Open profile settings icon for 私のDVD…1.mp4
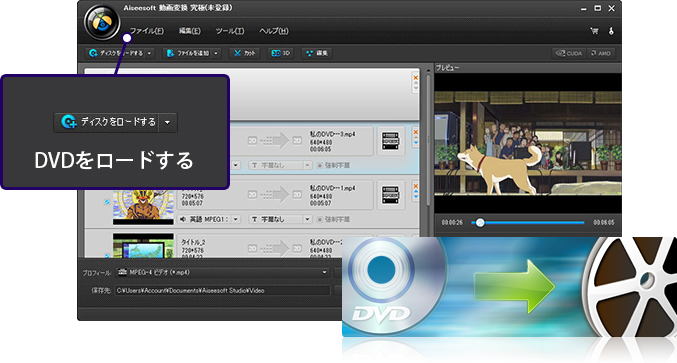 (x=390, y=195)
